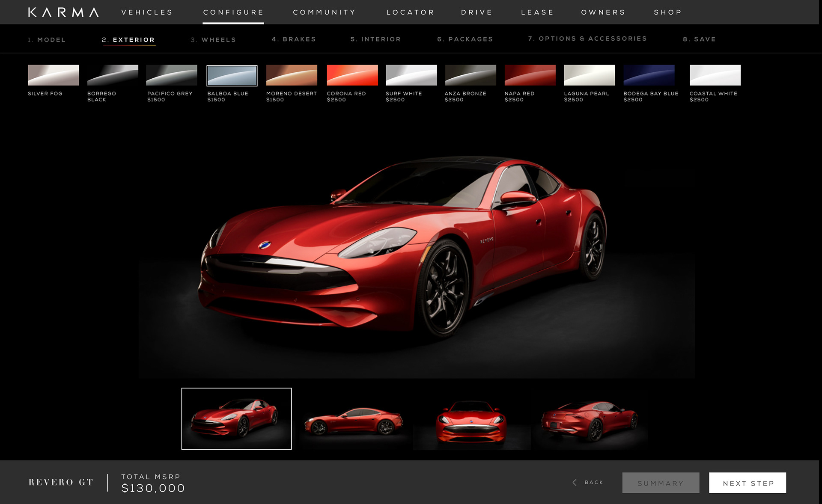Viewport: 822px width, 504px height.
Task: Open the CONFIGURE menu item
Action: [233, 12]
